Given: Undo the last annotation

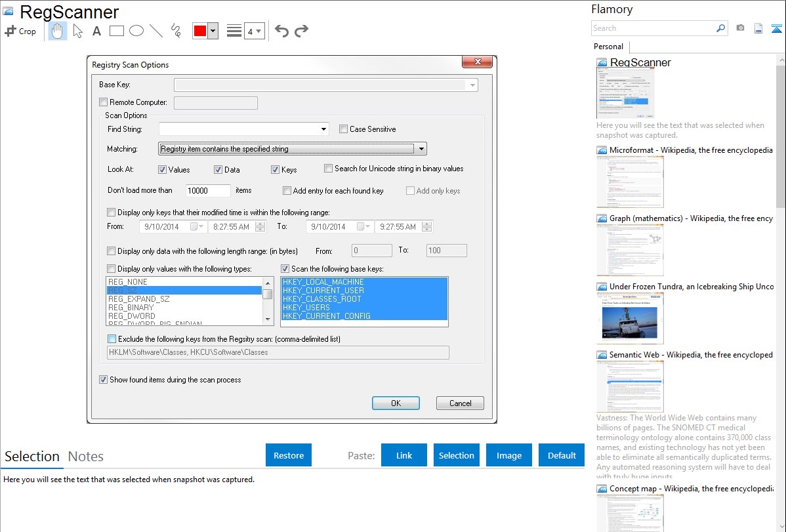Looking at the screenshot, I should tap(281, 31).
